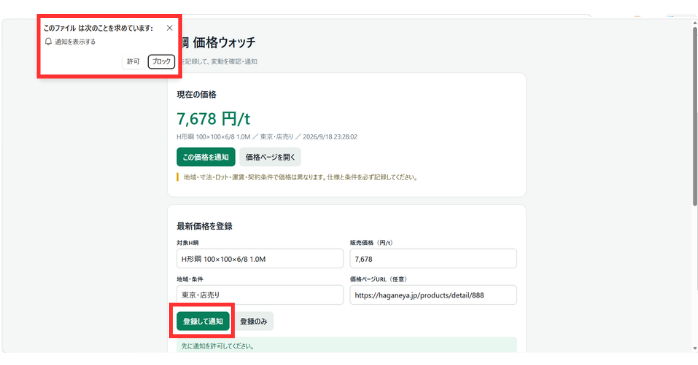
Task: Allow notifications with the 許可 button
Action: (x=133, y=61)
